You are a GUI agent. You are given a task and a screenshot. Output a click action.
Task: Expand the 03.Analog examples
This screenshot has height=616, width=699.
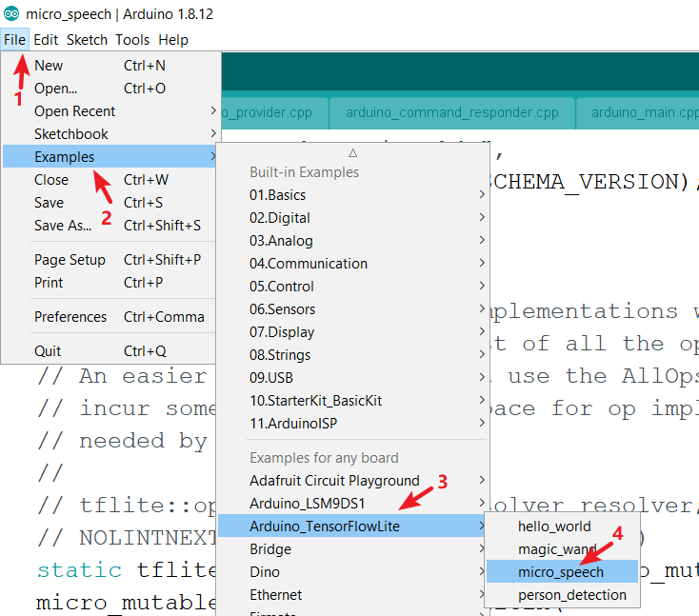pyautogui.click(x=353, y=240)
